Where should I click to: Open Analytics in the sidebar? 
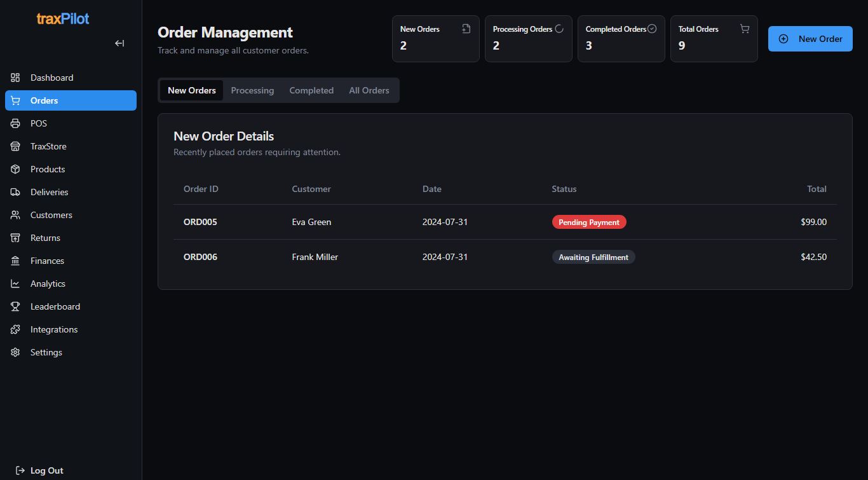tap(48, 284)
